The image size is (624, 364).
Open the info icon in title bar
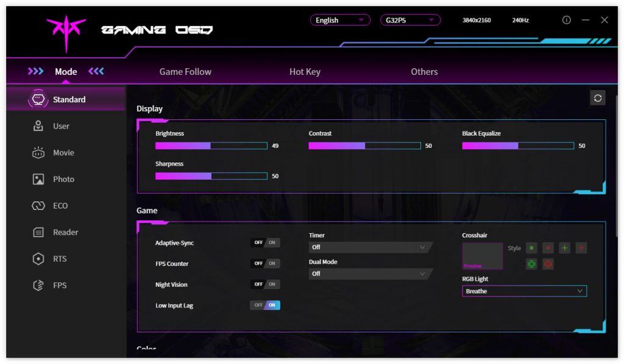pos(566,20)
